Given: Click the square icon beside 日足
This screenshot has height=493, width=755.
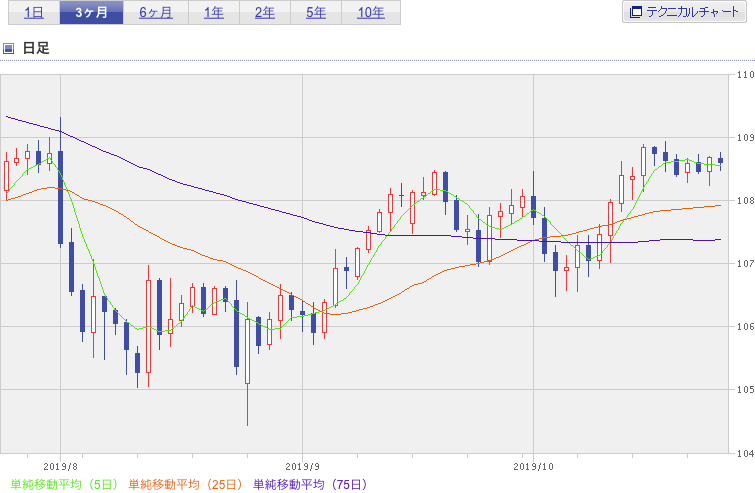Looking at the screenshot, I should (x=8, y=48).
